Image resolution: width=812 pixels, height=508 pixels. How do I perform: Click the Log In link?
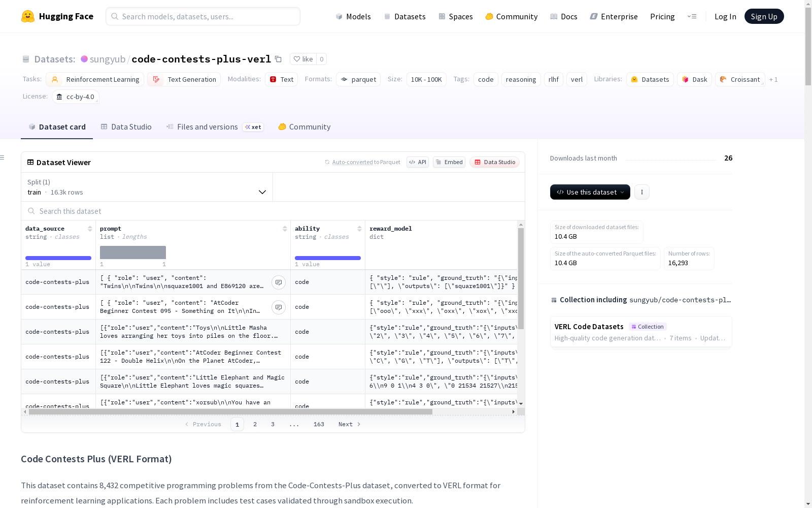pyautogui.click(x=725, y=16)
